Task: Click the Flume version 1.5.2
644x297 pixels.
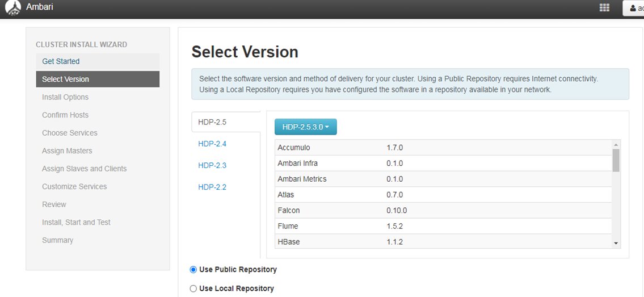Action: point(395,227)
